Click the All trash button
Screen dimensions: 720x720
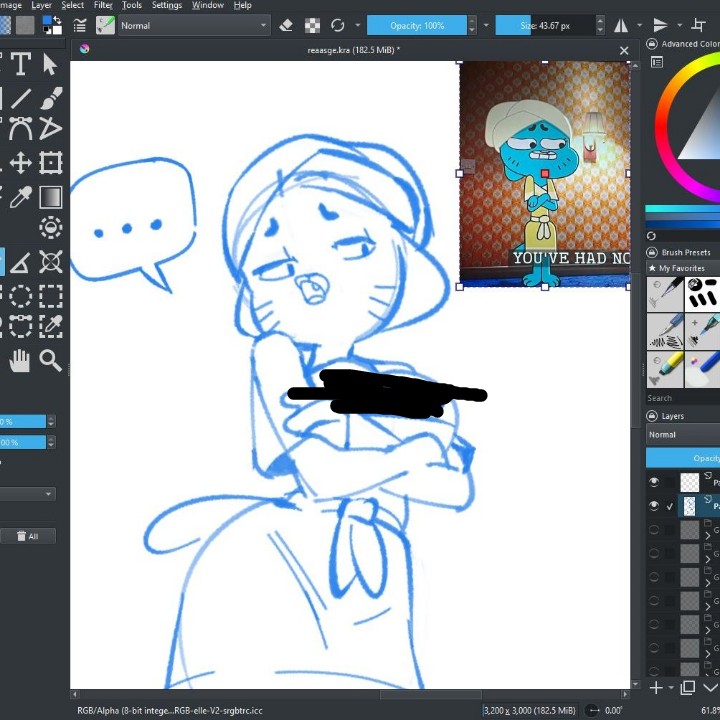click(x=28, y=536)
